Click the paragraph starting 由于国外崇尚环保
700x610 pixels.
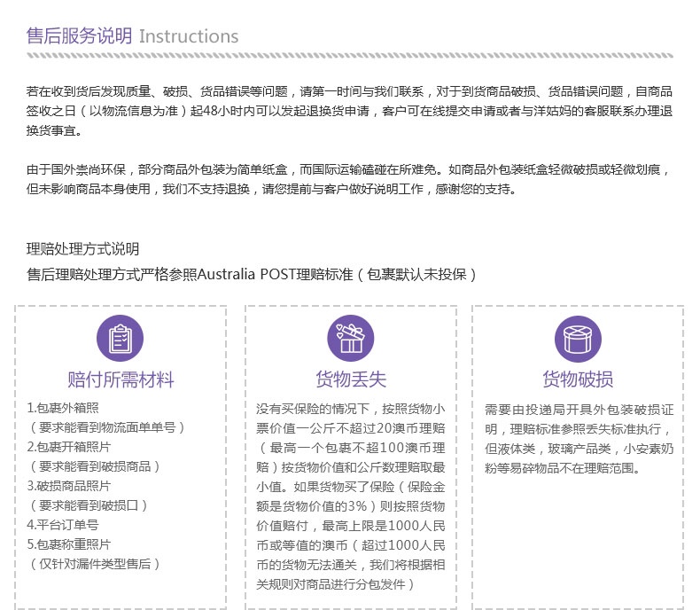tap(348, 179)
